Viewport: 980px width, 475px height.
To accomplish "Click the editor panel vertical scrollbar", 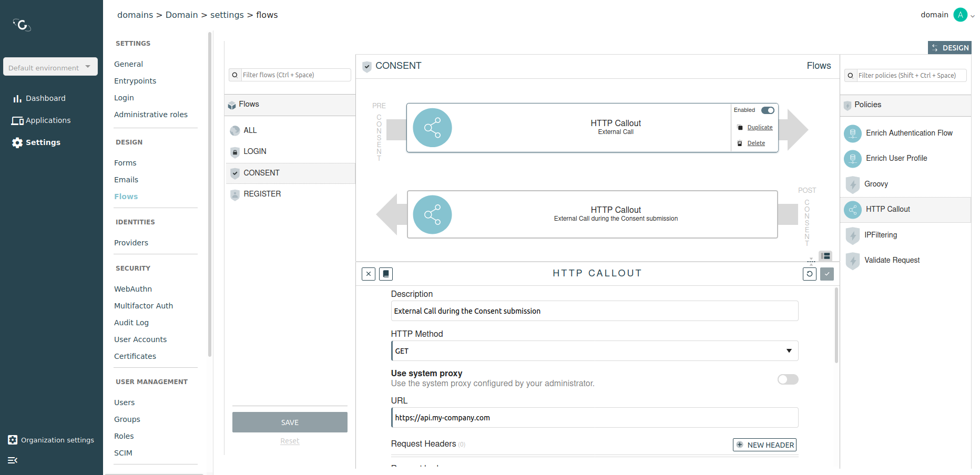I will coord(836,326).
